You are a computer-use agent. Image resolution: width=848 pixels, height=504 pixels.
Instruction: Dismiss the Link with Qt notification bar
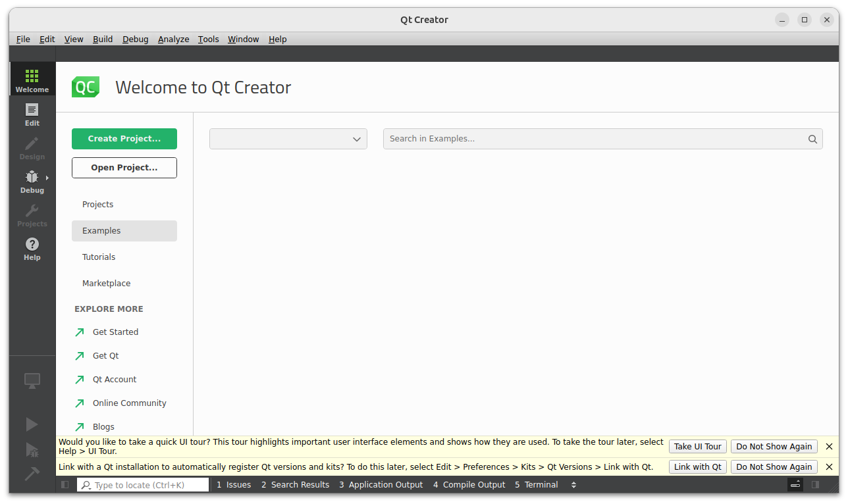829,466
